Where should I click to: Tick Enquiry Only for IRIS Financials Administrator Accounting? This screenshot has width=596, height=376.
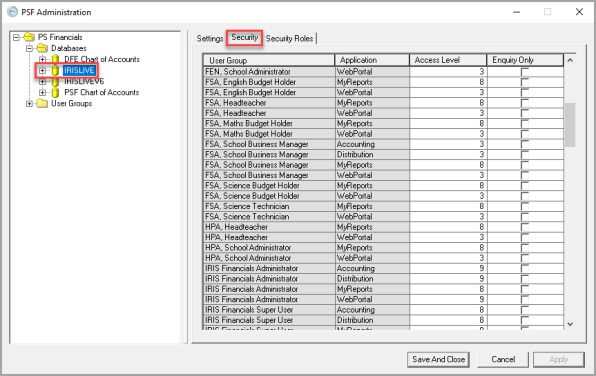525,268
